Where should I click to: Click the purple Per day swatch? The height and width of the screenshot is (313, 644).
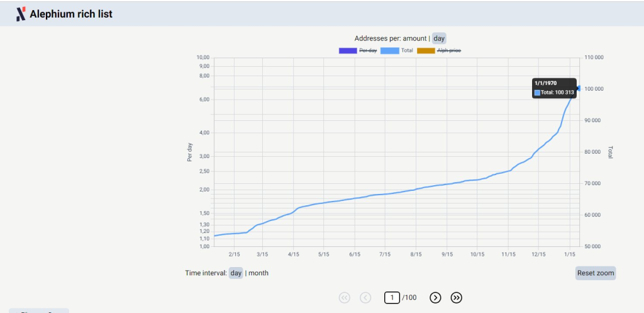point(347,50)
